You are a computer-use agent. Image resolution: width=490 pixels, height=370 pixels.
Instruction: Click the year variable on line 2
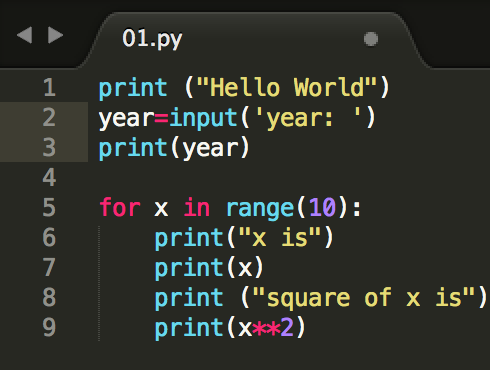click(x=127, y=119)
